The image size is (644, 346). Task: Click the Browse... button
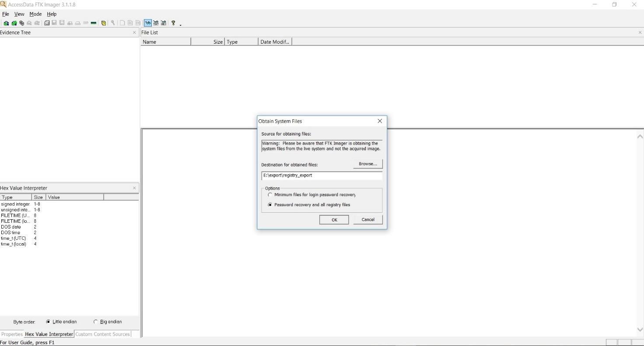[x=367, y=164]
